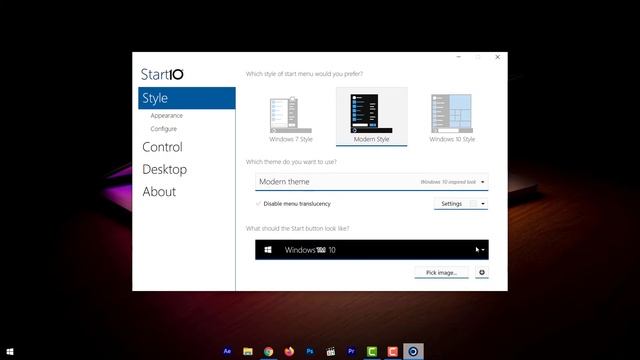Screen dimensions: 640x360
Task: Choose the Modern Style menu
Action: (371, 116)
